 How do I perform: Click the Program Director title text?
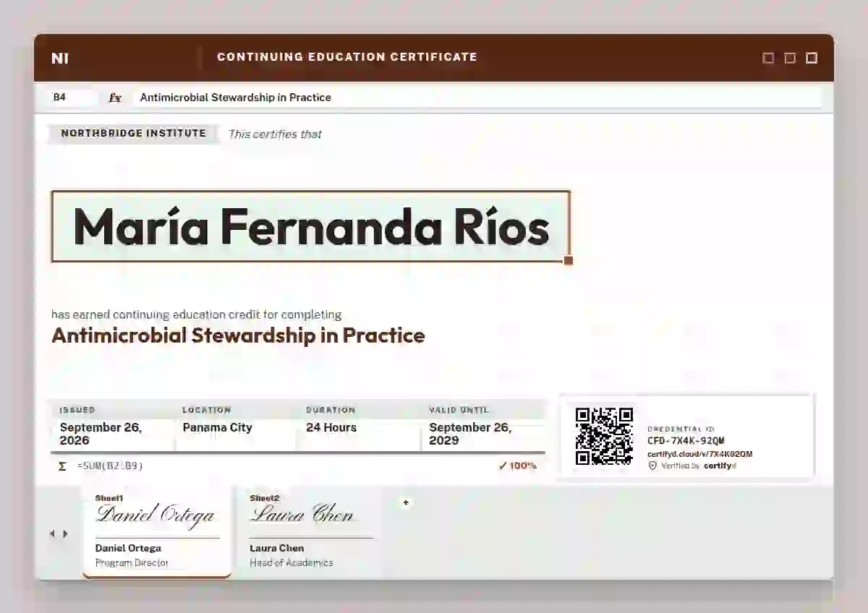(x=132, y=562)
